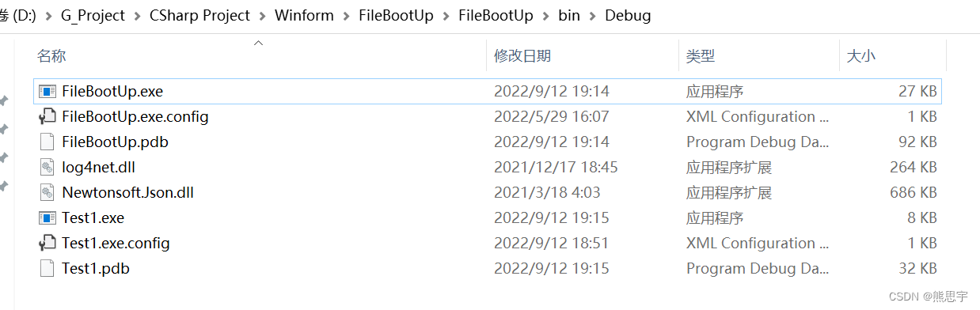Expand the chevron after bin breadcrumb
The width and height of the screenshot is (980, 310).
pyautogui.click(x=592, y=16)
